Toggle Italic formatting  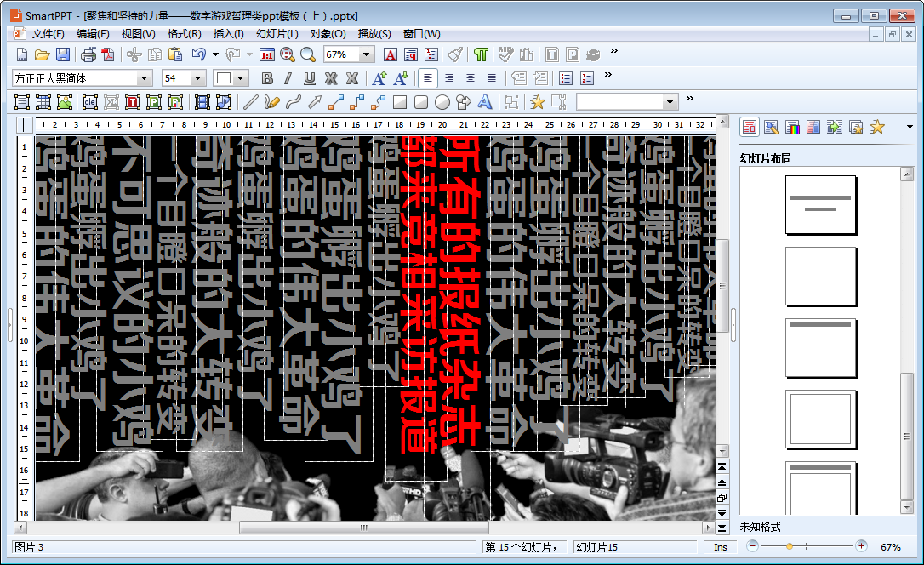coord(288,78)
